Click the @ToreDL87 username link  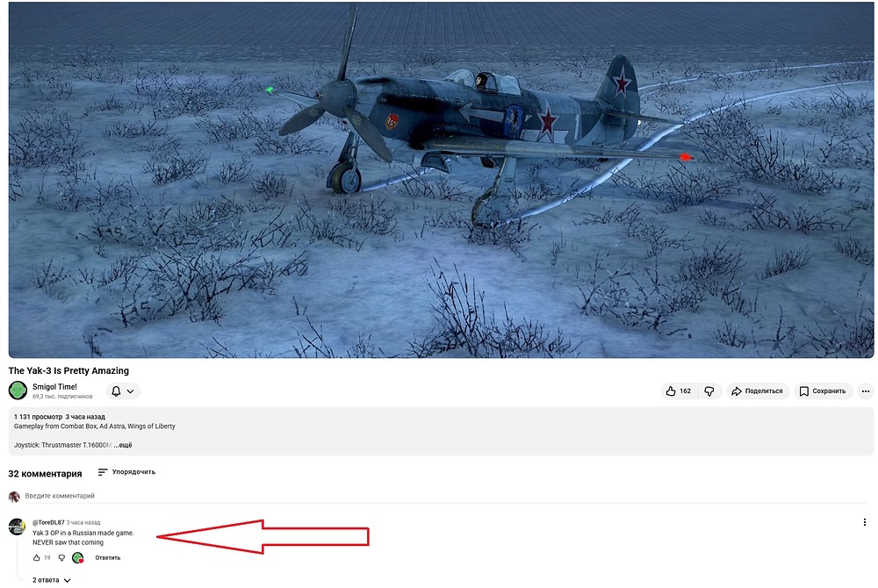(x=48, y=522)
